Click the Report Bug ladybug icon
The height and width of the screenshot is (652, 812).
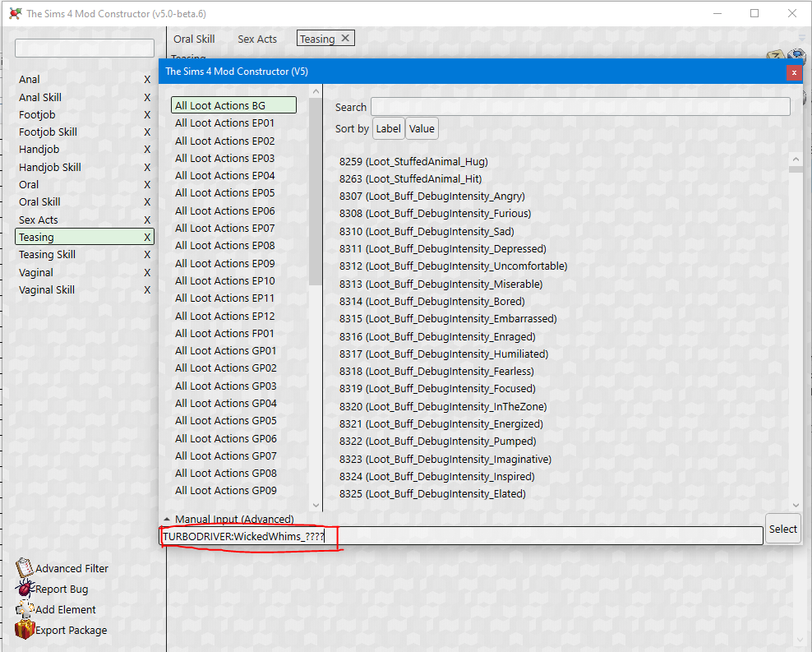pyautogui.click(x=25, y=589)
